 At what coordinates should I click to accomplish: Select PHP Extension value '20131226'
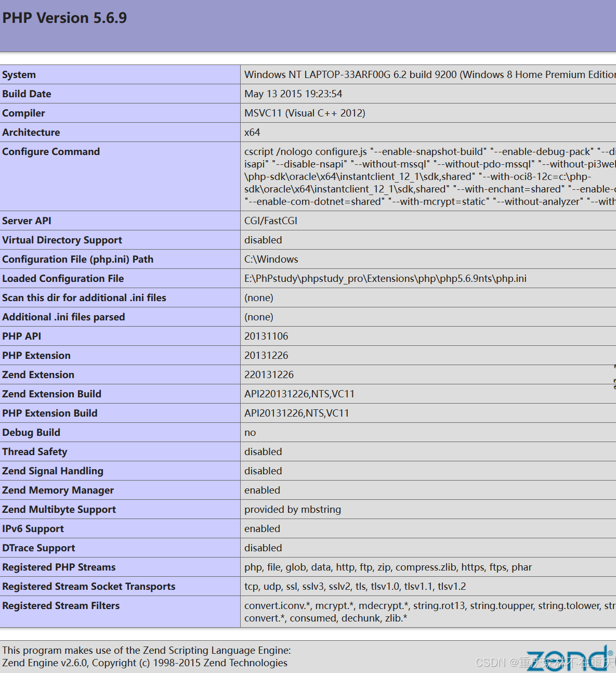(266, 355)
